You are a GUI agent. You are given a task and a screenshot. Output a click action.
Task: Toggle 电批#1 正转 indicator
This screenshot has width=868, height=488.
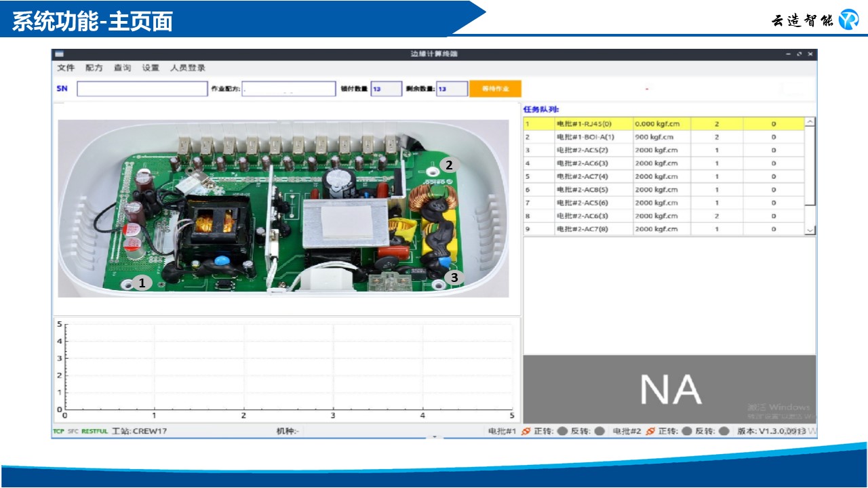pyautogui.click(x=562, y=431)
